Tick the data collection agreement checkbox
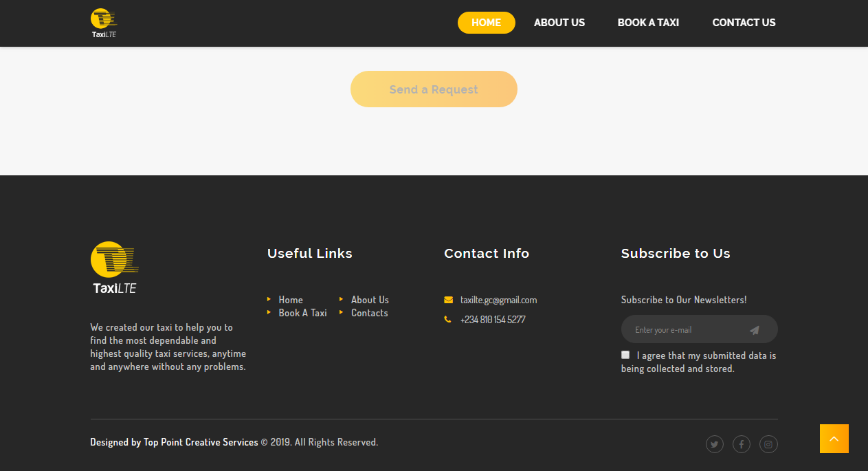Viewport: 868px width, 471px height. click(x=625, y=355)
